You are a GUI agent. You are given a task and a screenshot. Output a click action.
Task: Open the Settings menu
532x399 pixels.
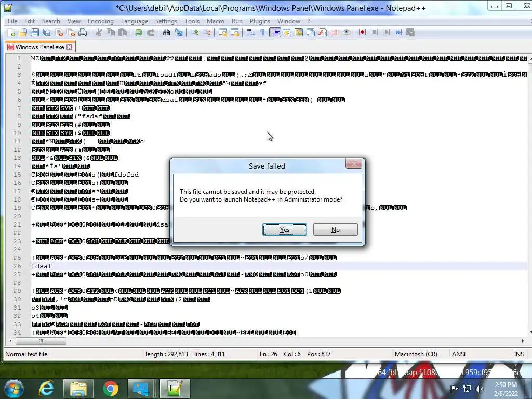(x=166, y=21)
